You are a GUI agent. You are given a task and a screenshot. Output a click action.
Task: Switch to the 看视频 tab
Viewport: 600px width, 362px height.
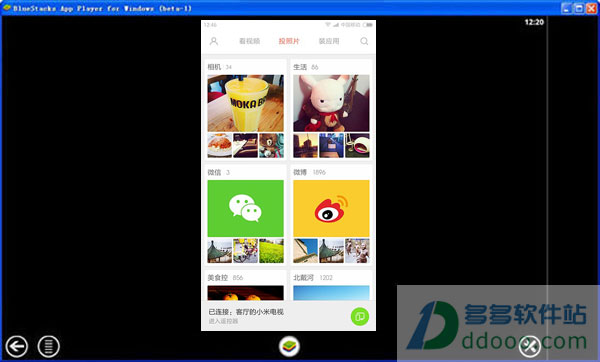pyautogui.click(x=249, y=41)
